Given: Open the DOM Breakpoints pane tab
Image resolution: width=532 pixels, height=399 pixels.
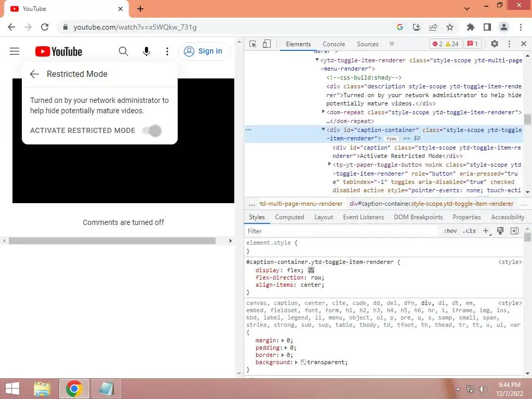Looking at the screenshot, I should pyautogui.click(x=418, y=217).
